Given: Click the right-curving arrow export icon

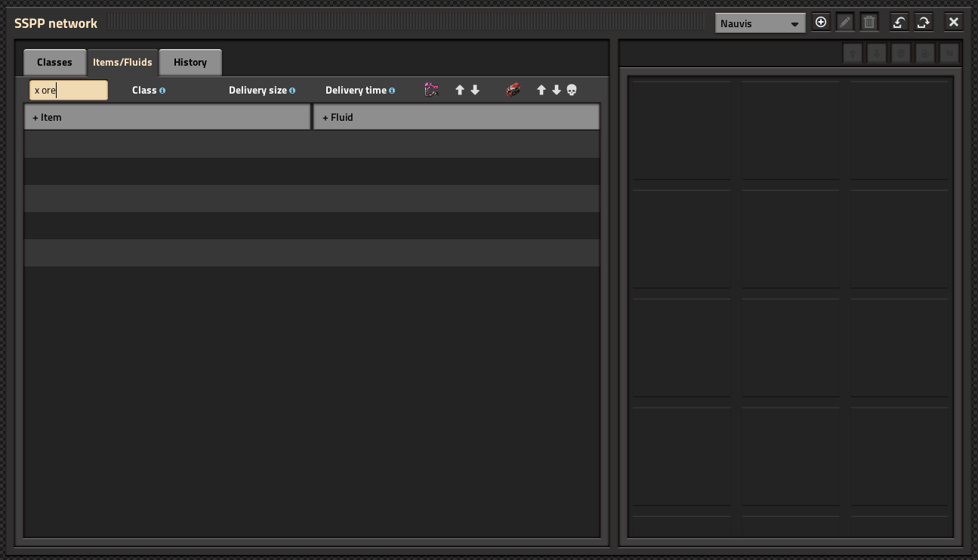Looking at the screenshot, I should (923, 23).
